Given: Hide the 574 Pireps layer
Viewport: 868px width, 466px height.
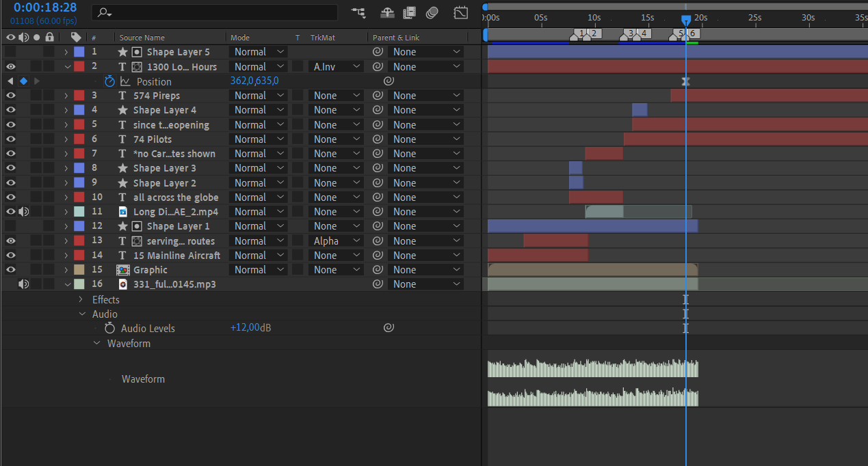Looking at the screenshot, I should [x=11, y=96].
